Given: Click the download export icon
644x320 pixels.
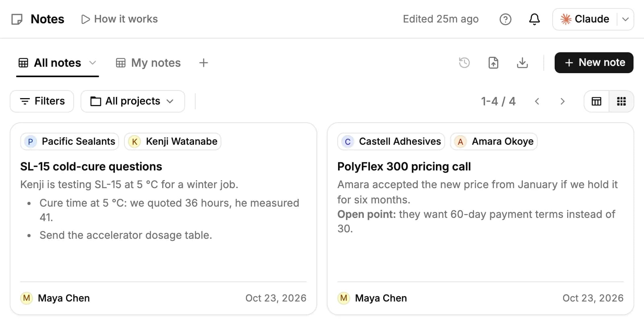Looking at the screenshot, I should coord(522,63).
